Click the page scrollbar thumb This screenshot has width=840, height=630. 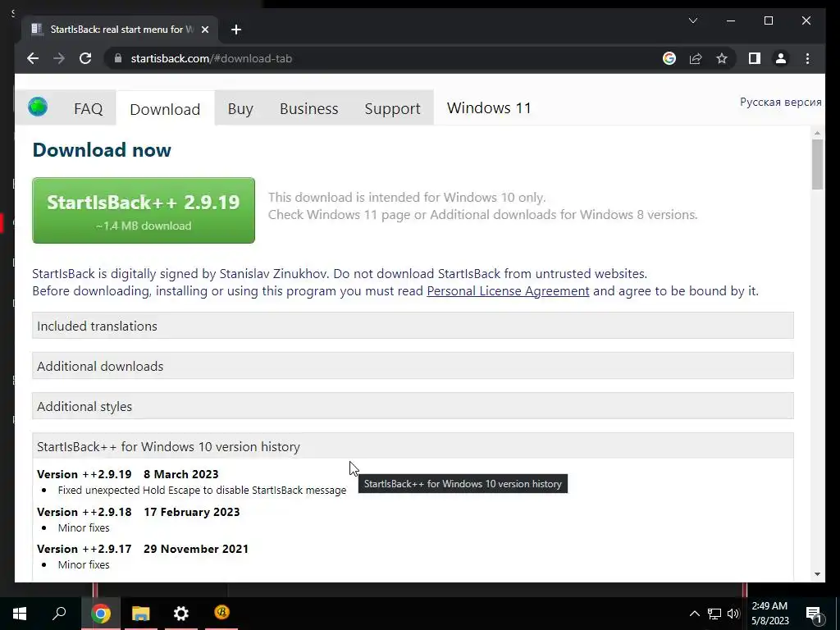[x=817, y=164]
